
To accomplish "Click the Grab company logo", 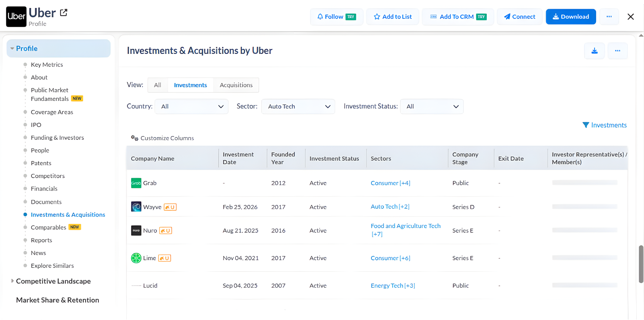I will tap(136, 183).
